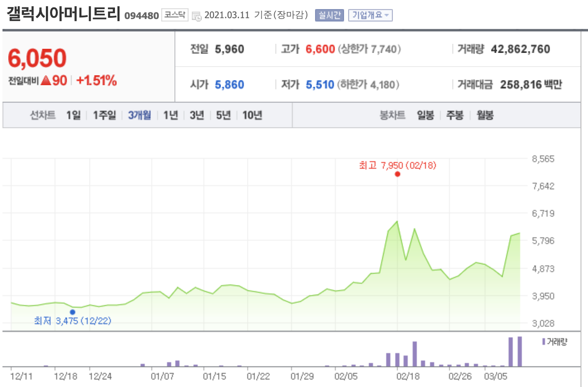Switch to 월봉 monthly candle chart
The height and width of the screenshot is (387, 588).
pos(485,115)
